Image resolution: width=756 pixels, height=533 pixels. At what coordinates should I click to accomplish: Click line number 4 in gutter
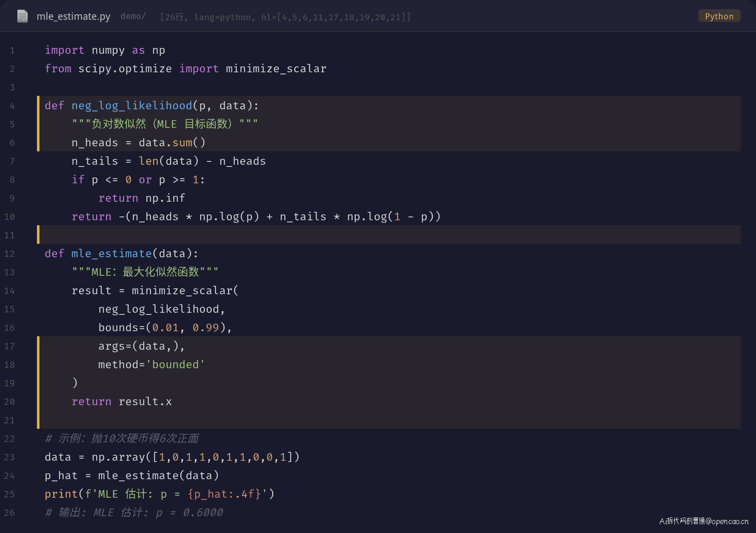pyautogui.click(x=12, y=106)
